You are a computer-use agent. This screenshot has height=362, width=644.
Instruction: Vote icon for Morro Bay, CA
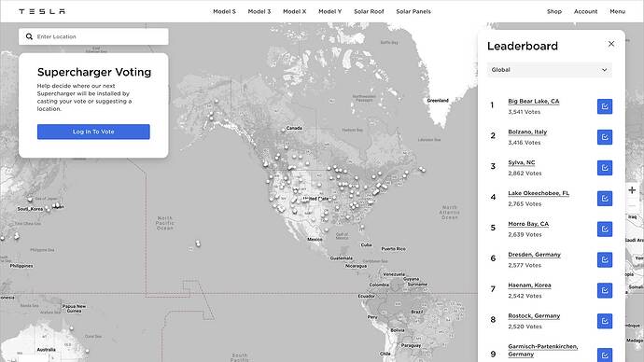605,229
